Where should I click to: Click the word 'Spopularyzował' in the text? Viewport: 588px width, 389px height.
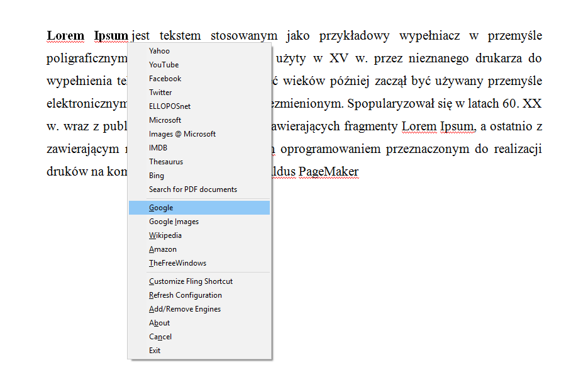(x=391, y=104)
